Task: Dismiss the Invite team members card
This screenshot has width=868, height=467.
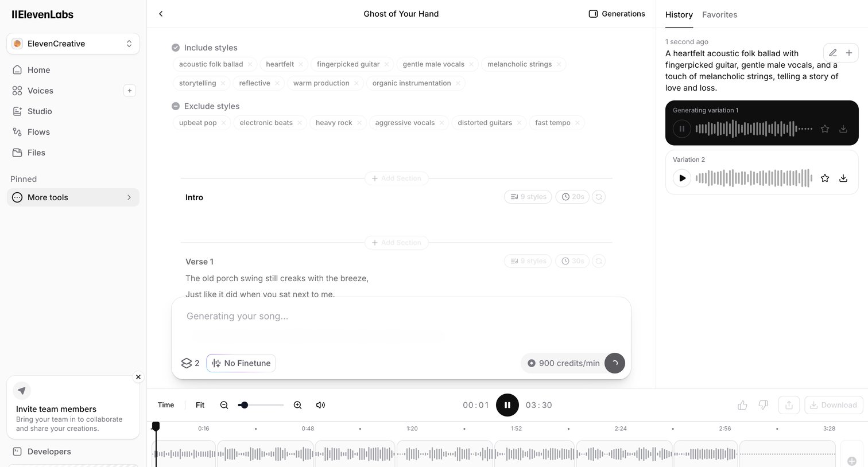Action: point(138,377)
